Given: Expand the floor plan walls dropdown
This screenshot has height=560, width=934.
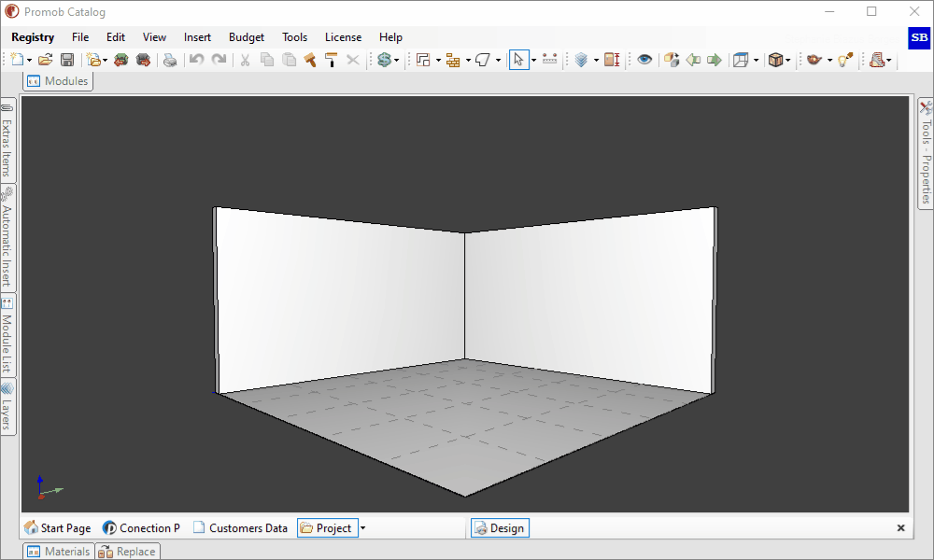Looking at the screenshot, I should click(x=438, y=60).
